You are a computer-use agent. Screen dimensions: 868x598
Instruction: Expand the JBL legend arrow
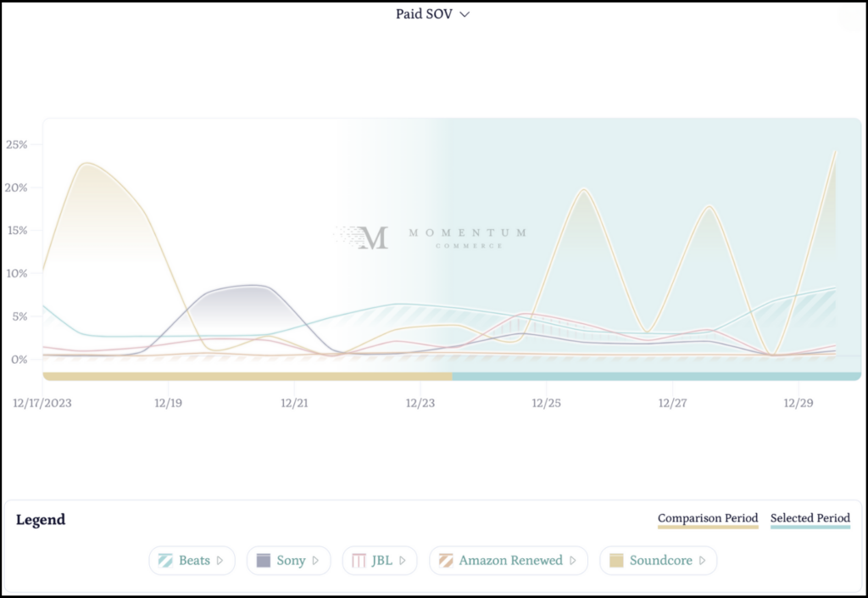403,561
